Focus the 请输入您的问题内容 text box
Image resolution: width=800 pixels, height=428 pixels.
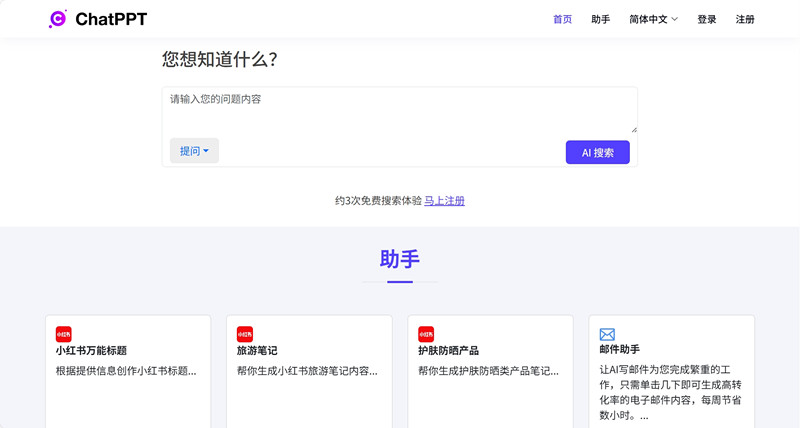coord(399,110)
